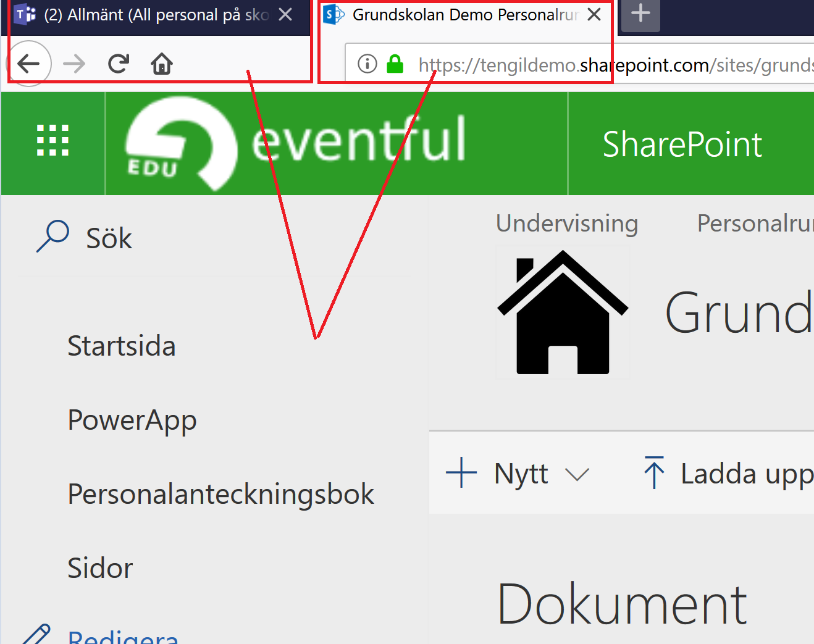Click the house site logo image
This screenshot has width=814, height=644.
[563, 312]
